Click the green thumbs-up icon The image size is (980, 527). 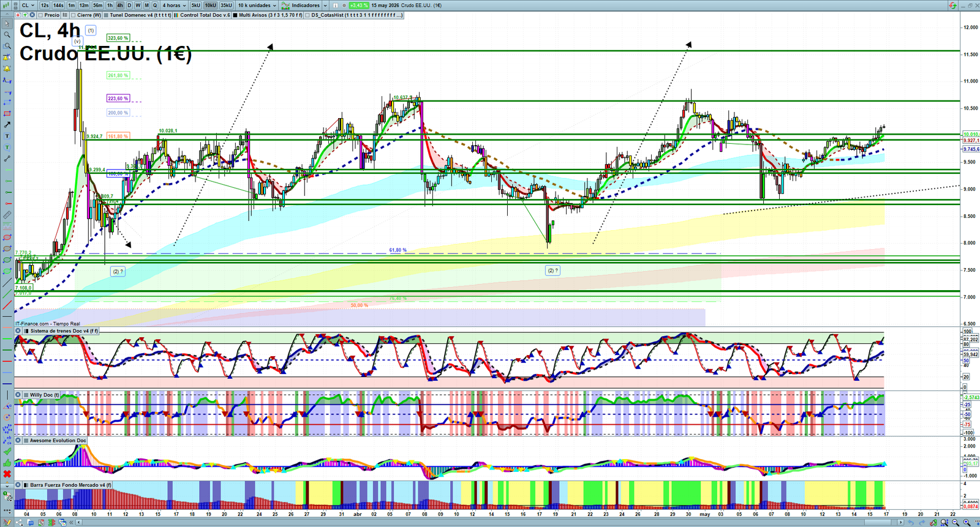(x=7, y=462)
